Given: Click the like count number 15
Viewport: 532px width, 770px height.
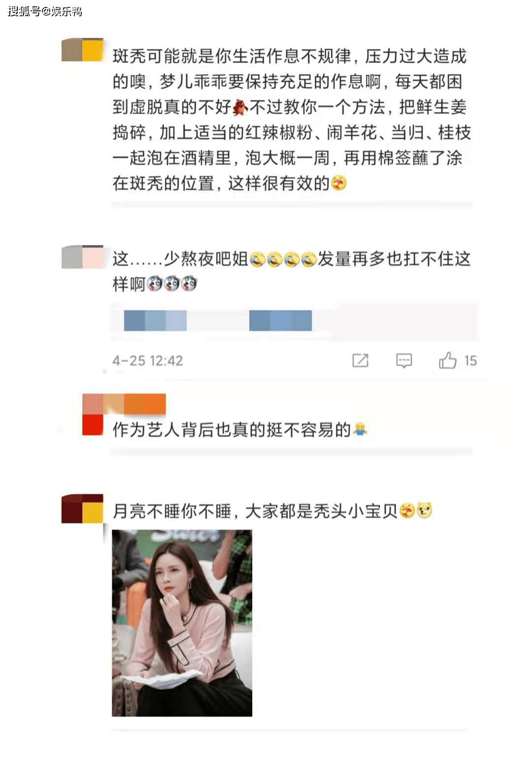Looking at the screenshot, I should [470, 361].
